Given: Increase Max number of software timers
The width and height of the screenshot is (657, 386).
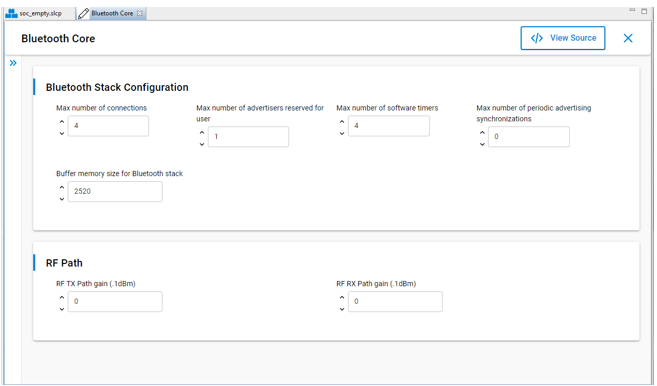Looking at the screenshot, I should pyautogui.click(x=341, y=122).
